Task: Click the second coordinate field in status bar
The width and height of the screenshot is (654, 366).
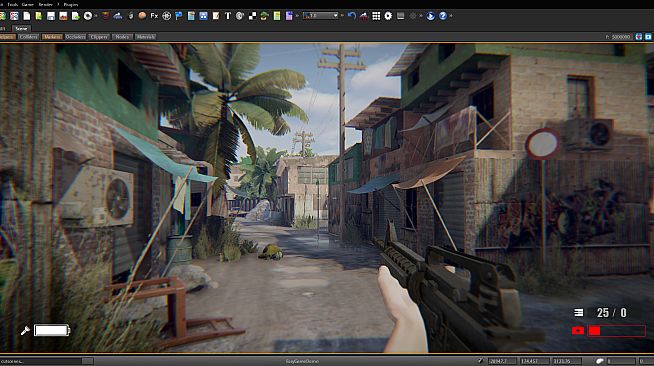Action: tap(534, 361)
